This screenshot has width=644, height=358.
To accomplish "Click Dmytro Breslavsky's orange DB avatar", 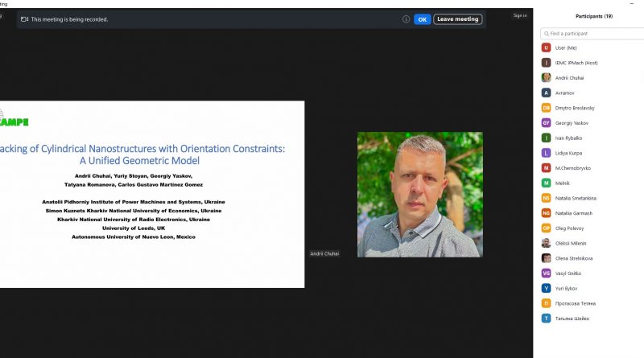I will click(547, 108).
